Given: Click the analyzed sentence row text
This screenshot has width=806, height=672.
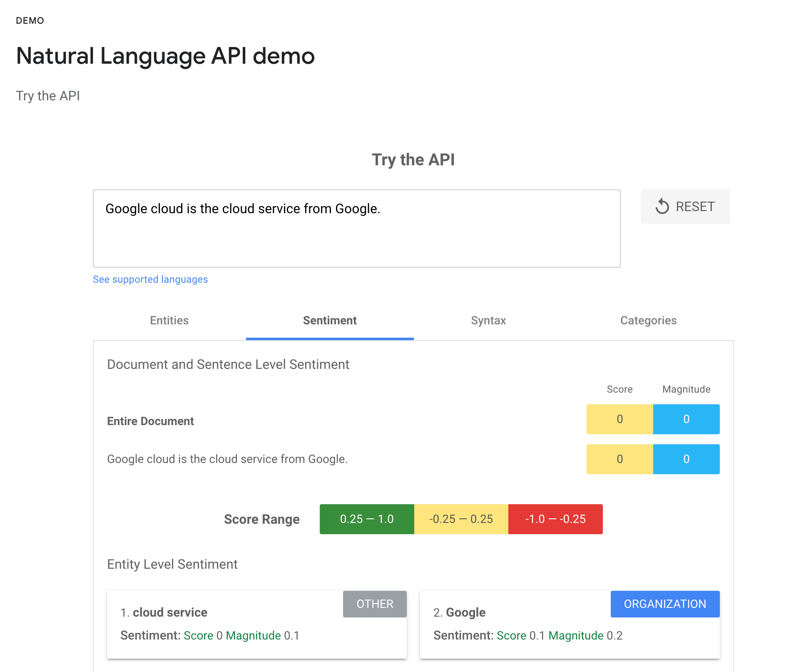Looking at the screenshot, I should (227, 459).
